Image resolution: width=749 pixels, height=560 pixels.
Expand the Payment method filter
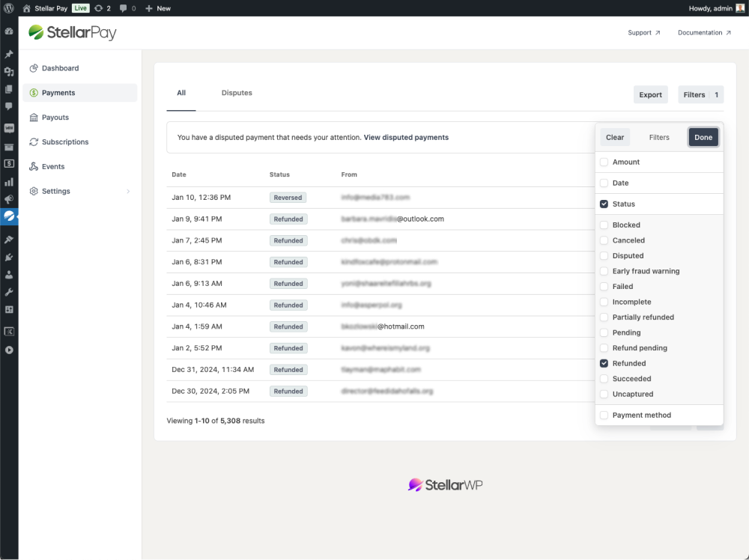pyautogui.click(x=604, y=416)
